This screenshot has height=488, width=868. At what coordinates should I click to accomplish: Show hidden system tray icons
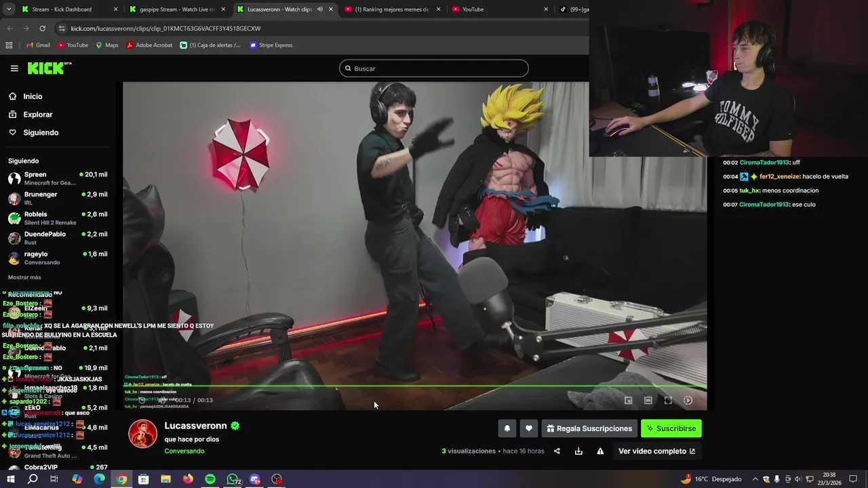tap(755, 479)
